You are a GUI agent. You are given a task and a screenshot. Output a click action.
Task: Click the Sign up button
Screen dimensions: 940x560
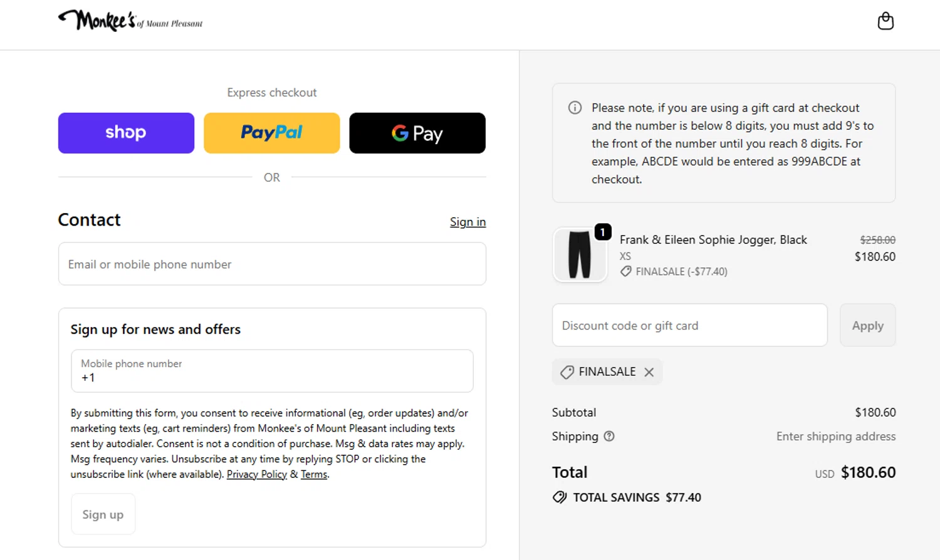(103, 514)
